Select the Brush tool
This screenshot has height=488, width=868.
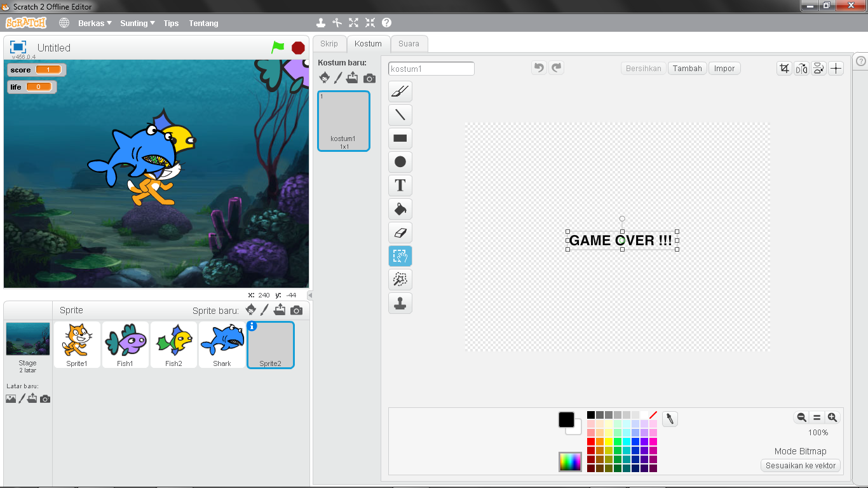[400, 91]
